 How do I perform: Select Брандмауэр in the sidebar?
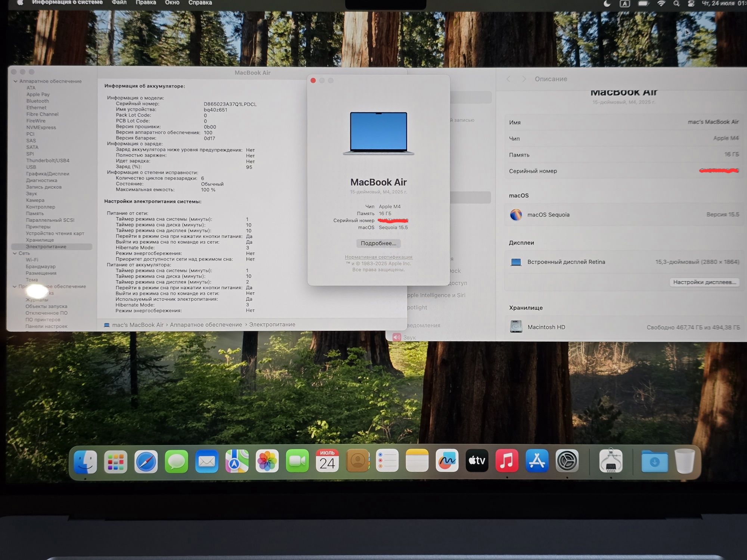click(41, 267)
